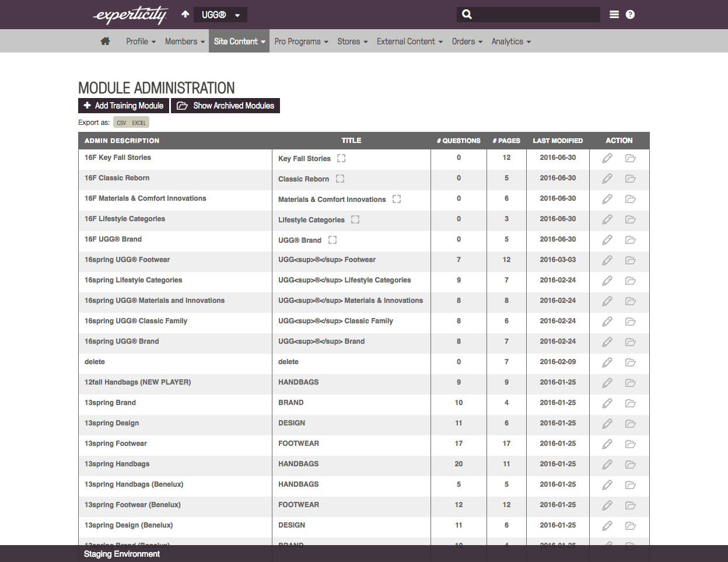Edit the 13spring Handbags (Benelux) module
Image resolution: width=728 pixels, height=562 pixels.
coord(607,485)
